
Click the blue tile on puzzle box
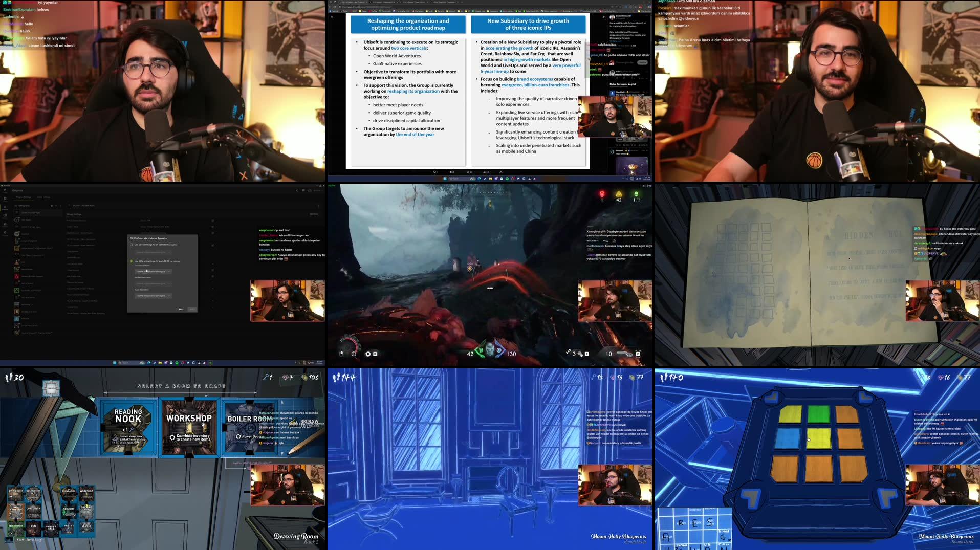[x=787, y=438]
